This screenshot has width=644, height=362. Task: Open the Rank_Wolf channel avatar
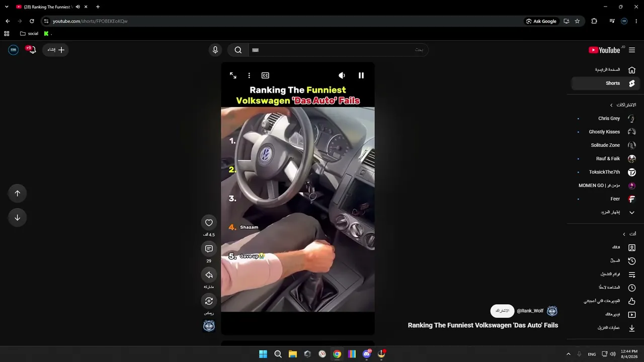click(x=552, y=311)
